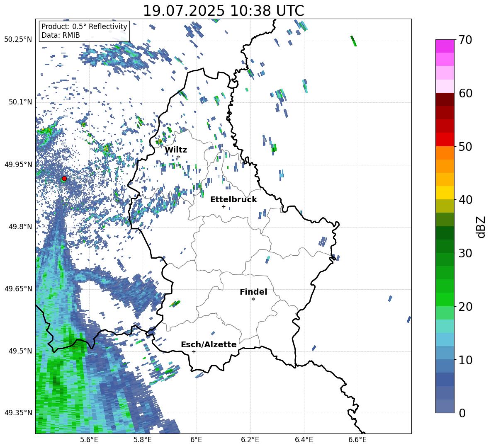Click the bright red colorbar segment above 50
Viewport: 491px width, 448px height.
point(445,140)
